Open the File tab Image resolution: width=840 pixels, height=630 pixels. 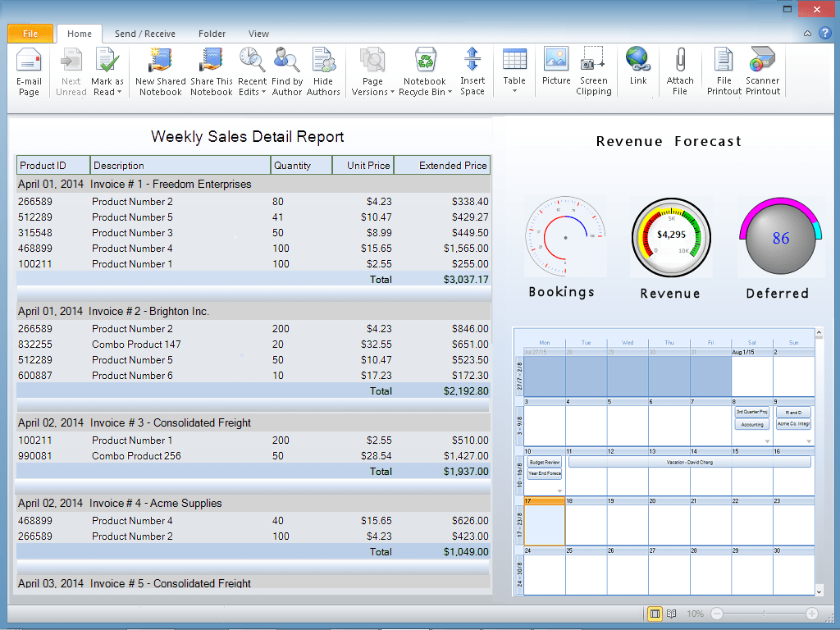30,34
